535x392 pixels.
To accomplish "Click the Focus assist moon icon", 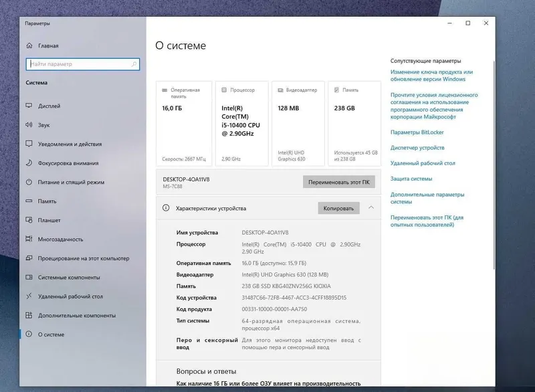I will coord(29,163).
